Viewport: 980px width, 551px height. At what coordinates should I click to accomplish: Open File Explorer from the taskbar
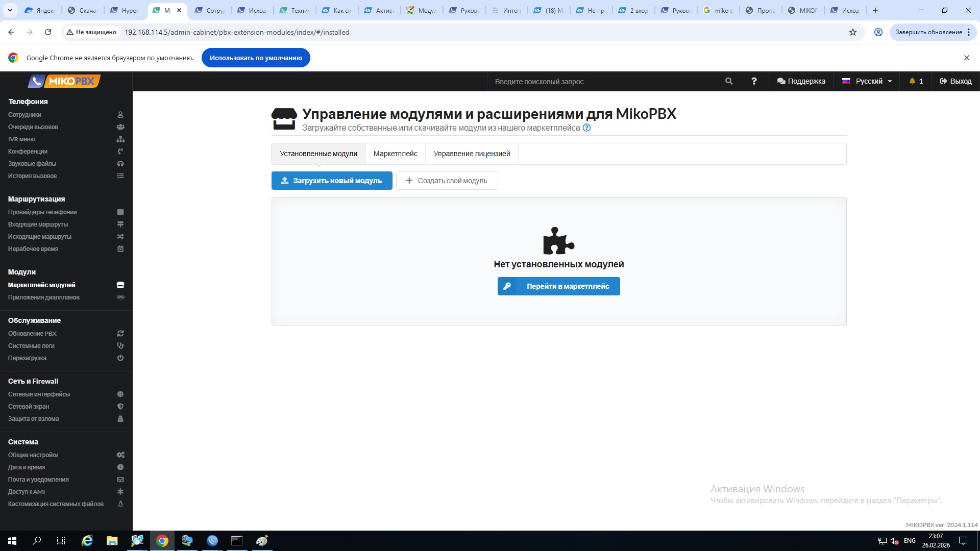[x=112, y=541]
